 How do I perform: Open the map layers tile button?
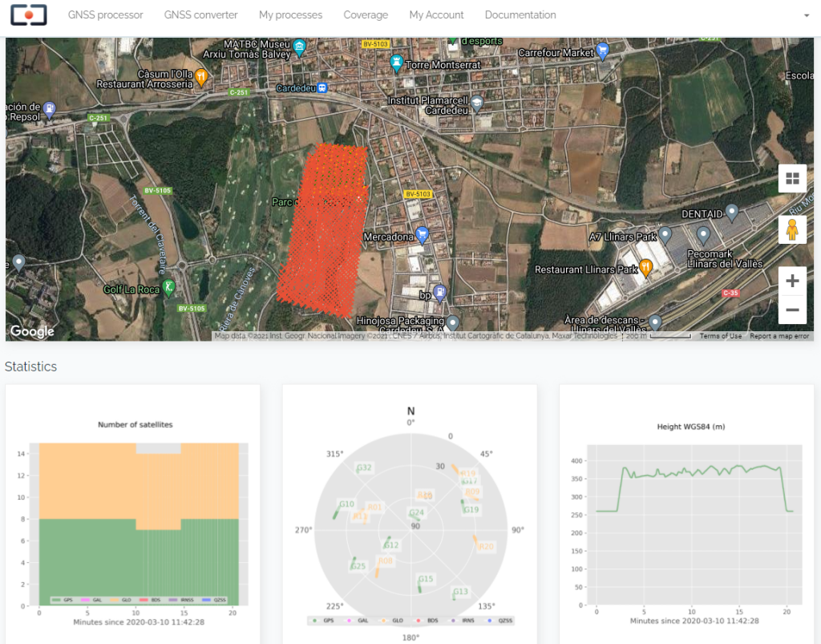[792, 179]
